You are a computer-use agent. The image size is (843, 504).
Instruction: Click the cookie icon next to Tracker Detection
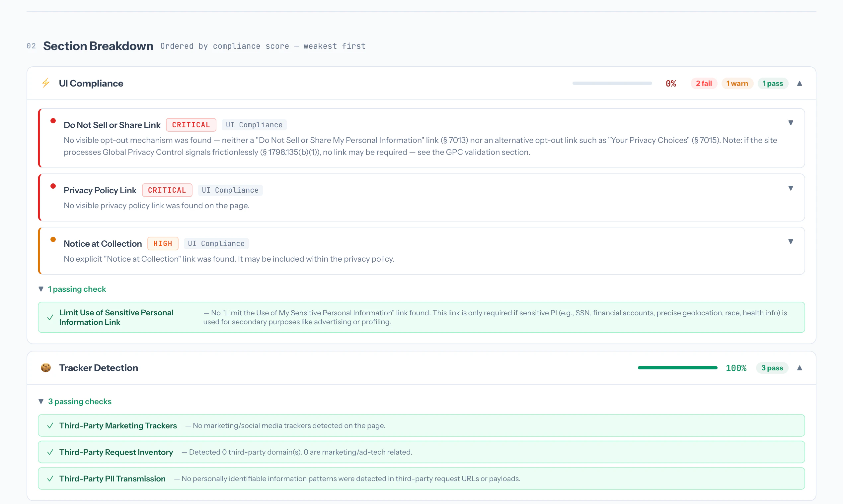[x=46, y=367]
